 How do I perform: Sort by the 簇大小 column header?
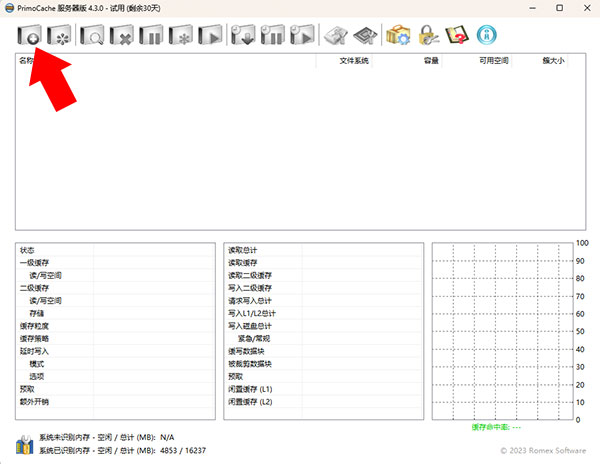tap(540, 60)
